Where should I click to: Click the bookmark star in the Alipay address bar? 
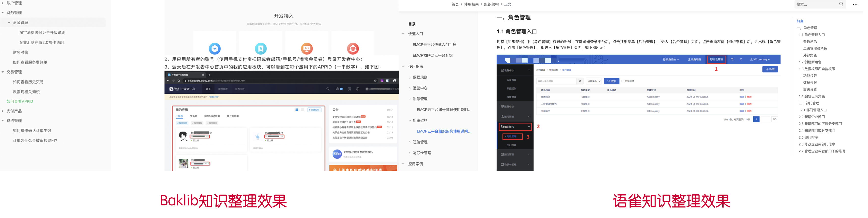pos(375,81)
